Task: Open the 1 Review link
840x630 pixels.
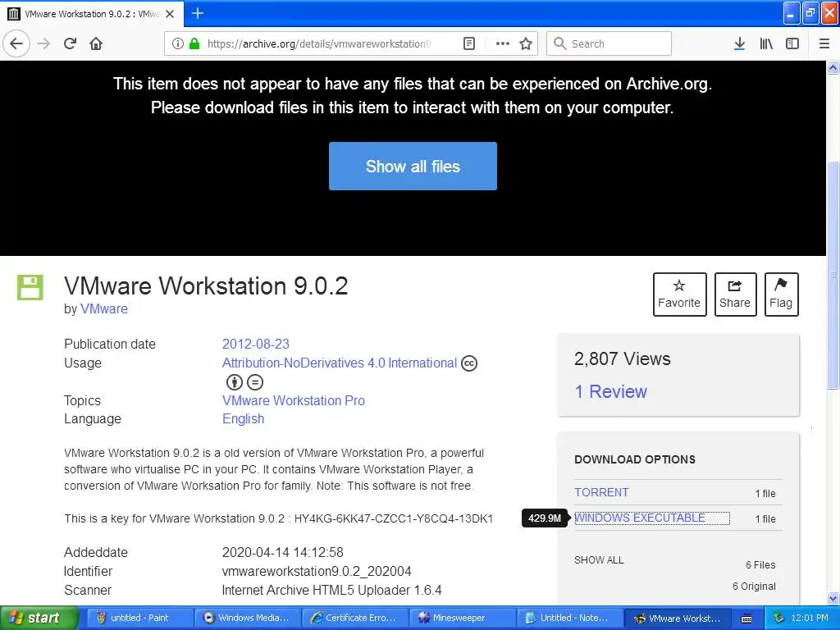Action: tap(610, 391)
